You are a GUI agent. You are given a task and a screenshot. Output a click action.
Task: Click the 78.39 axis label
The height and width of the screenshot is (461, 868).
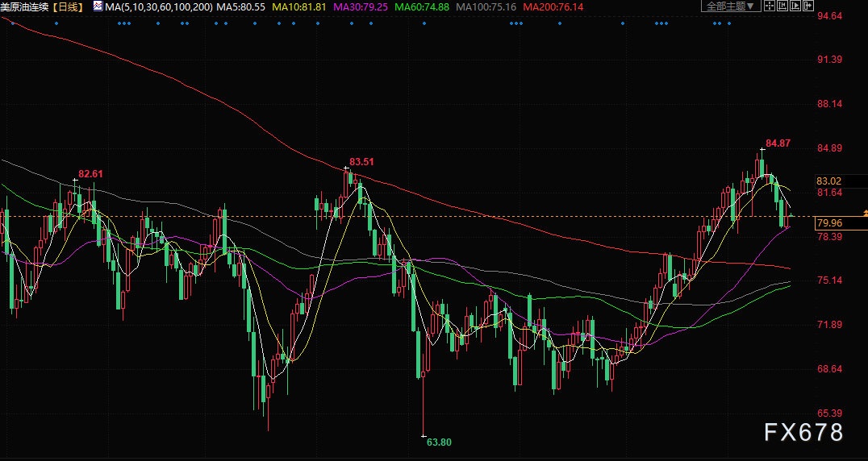[x=830, y=236]
